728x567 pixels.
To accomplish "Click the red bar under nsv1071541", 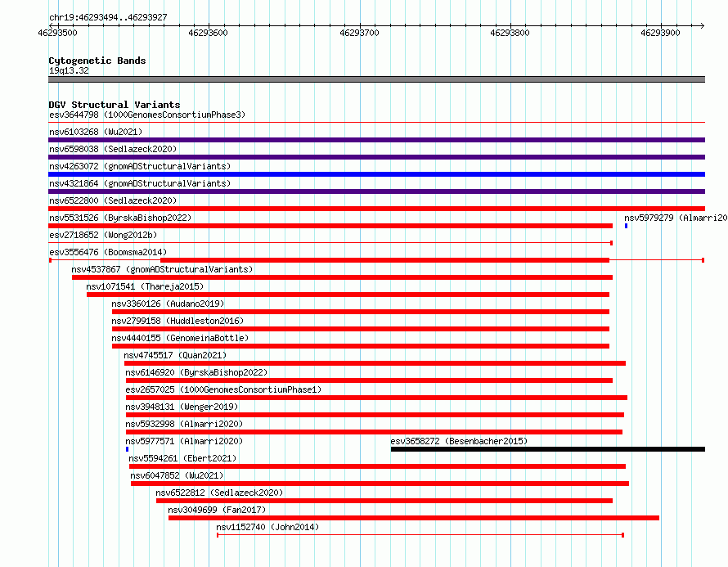I will pos(348,295).
